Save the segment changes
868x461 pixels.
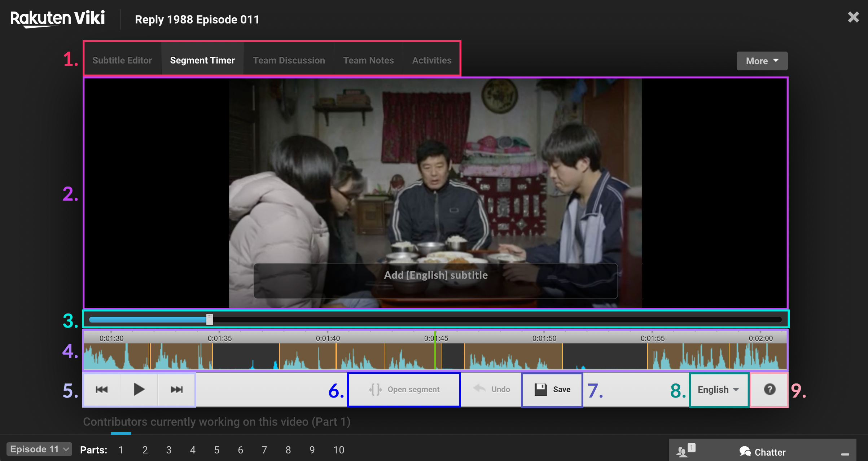point(552,390)
